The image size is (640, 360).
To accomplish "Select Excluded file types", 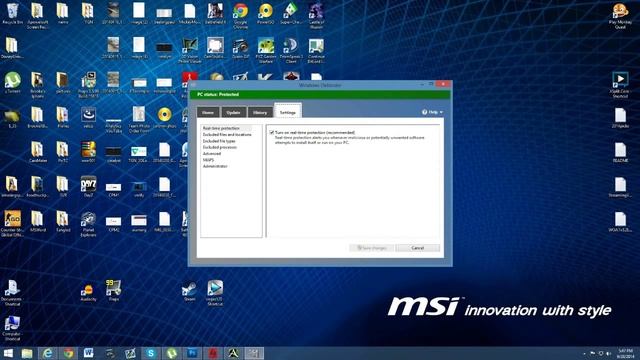I will point(219,141).
